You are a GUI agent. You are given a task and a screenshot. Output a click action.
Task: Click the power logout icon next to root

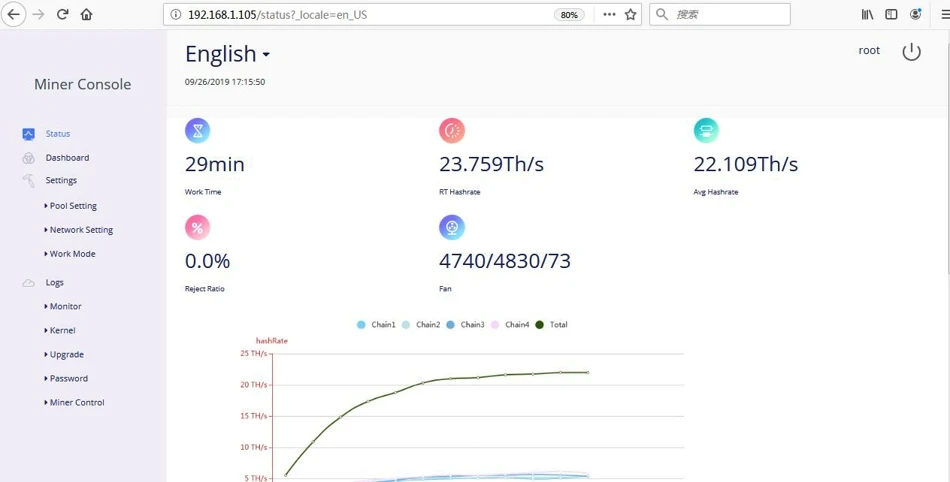click(911, 52)
